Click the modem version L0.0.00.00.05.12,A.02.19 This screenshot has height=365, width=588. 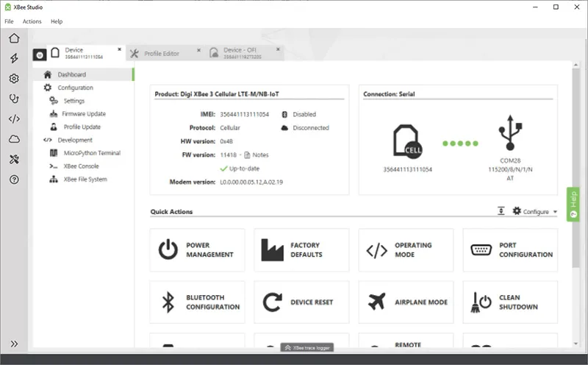pyautogui.click(x=251, y=182)
